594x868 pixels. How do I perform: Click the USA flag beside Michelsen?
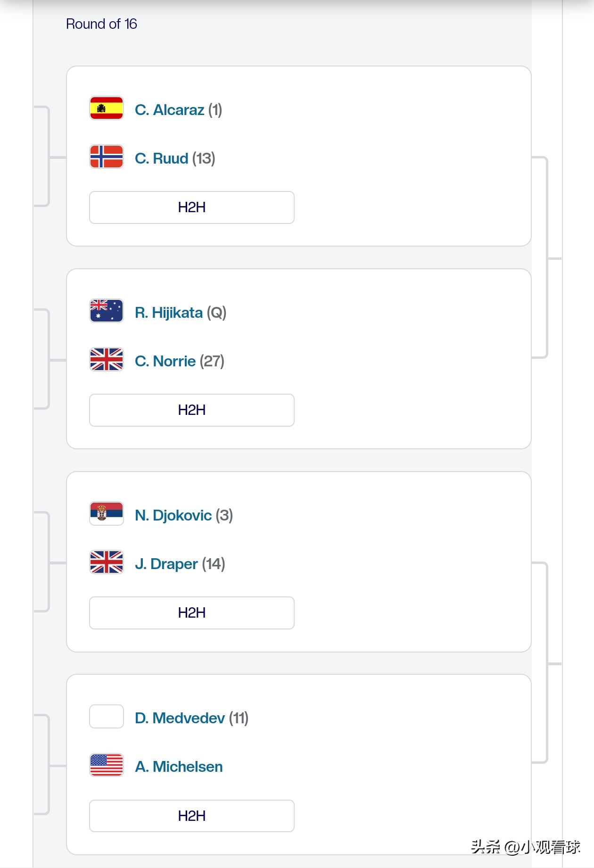pos(107,765)
